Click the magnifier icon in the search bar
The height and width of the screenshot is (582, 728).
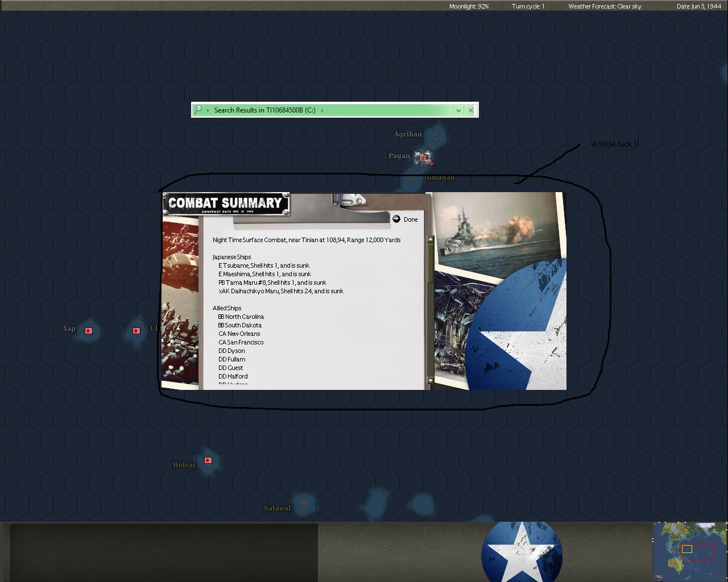pyautogui.click(x=198, y=110)
